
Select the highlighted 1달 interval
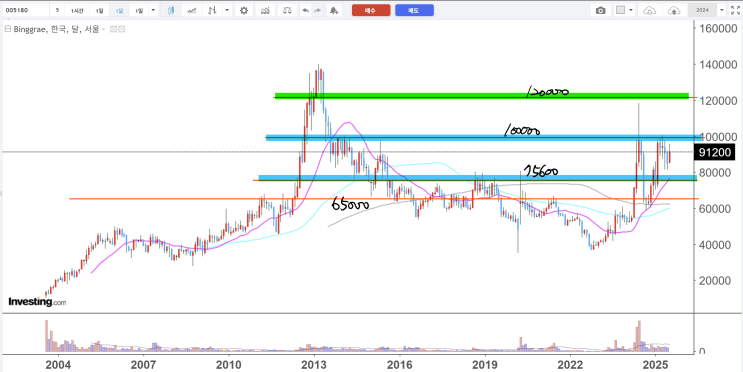[x=119, y=10]
